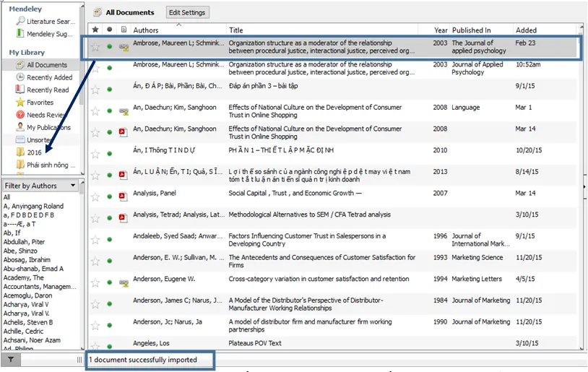This screenshot has width=588, height=372.
Task: Click the Edit Settings button
Action: pos(187,12)
